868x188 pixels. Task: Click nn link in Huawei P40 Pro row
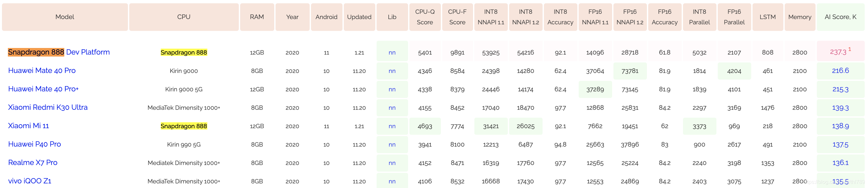[392, 145]
